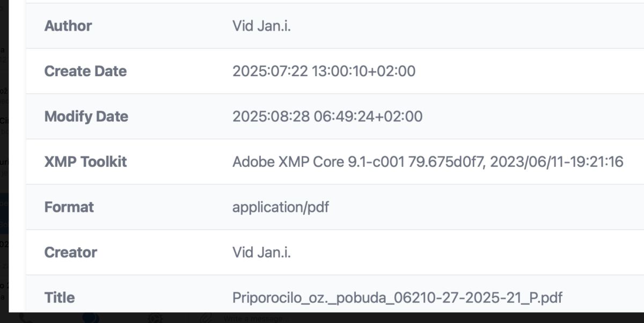Click the dimmed sidebar behind the dialog
The height and width of the screenshot is (323, 644).
(x=4, y=161)
